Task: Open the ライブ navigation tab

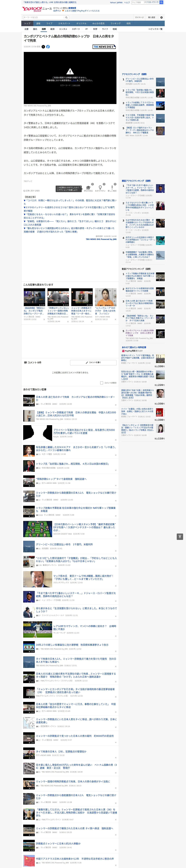Action: pos(49,24)
